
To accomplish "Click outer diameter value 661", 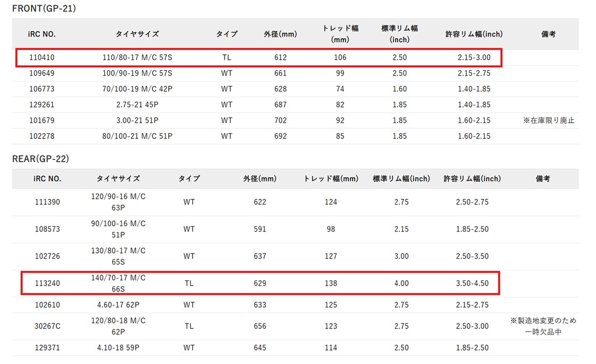I will point(281,73).
